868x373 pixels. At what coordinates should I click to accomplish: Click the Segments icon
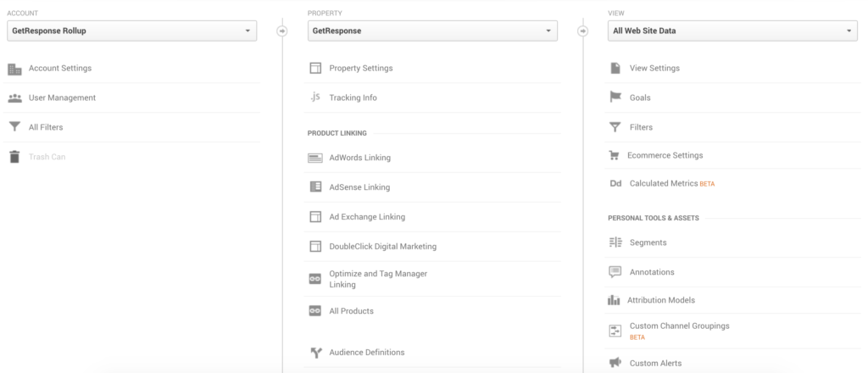[615, 242]
